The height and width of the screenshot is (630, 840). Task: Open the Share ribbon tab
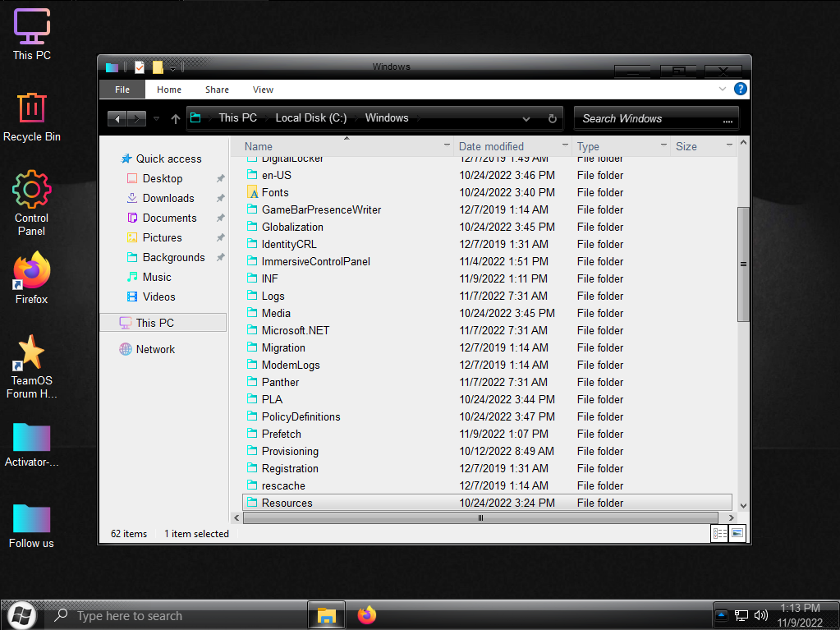click(x=217, y=90)
